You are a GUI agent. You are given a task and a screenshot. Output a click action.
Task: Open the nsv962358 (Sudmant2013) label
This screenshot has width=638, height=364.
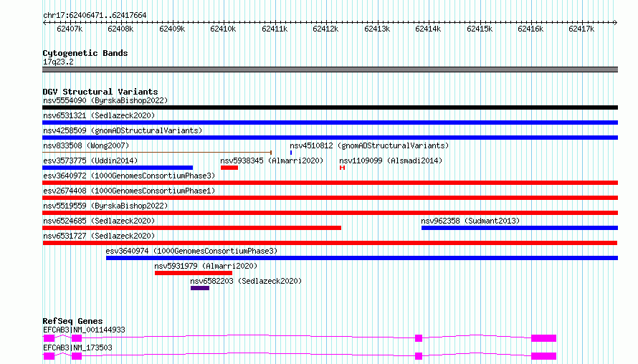[x=470, y=221]
